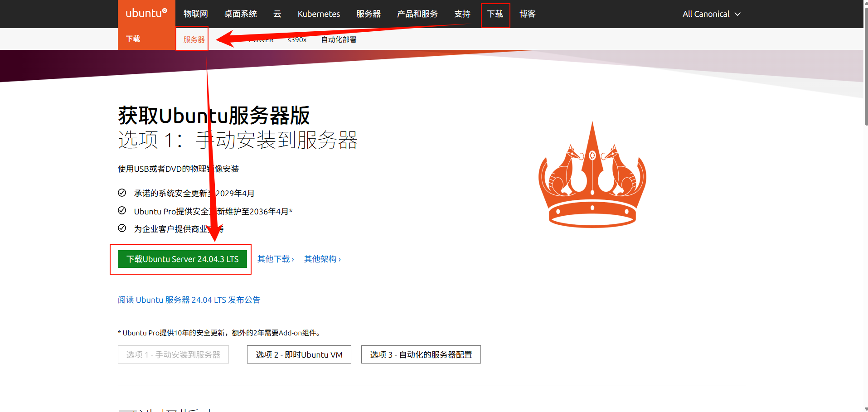The width and height of the screenshot is (868, 412).
Task: Select 选项 1 - 手动安装到服务器 button
Action: (173, 354)
